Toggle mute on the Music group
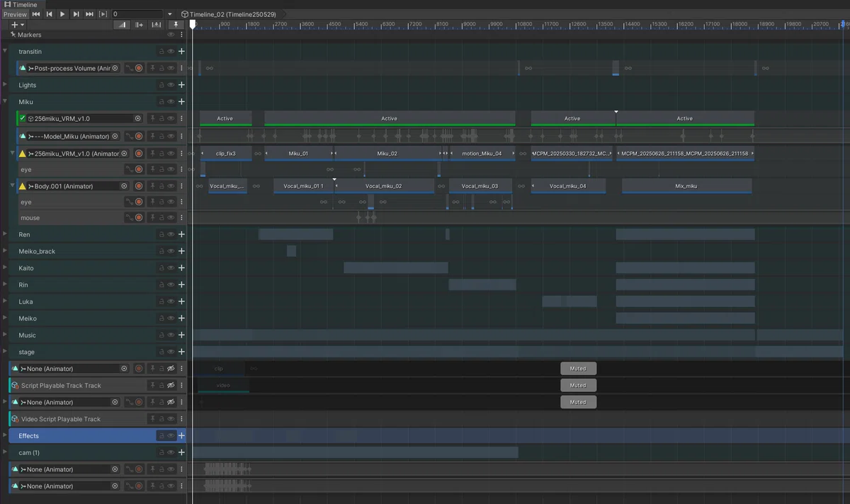 pos(171,336)
